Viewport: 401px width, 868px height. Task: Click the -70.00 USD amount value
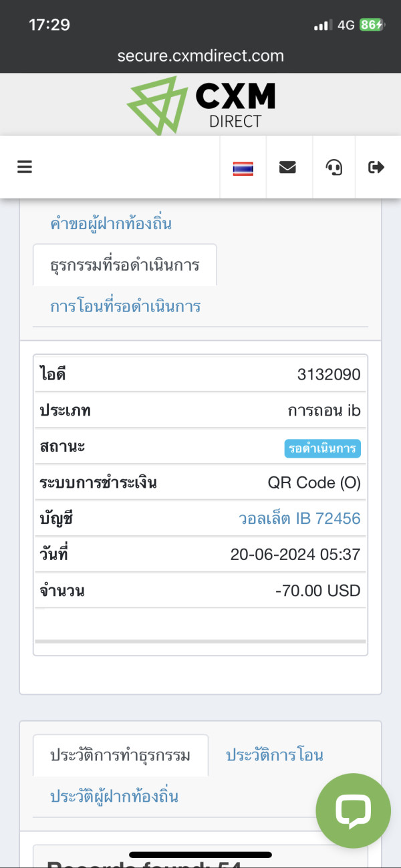[x=317, y=590]
